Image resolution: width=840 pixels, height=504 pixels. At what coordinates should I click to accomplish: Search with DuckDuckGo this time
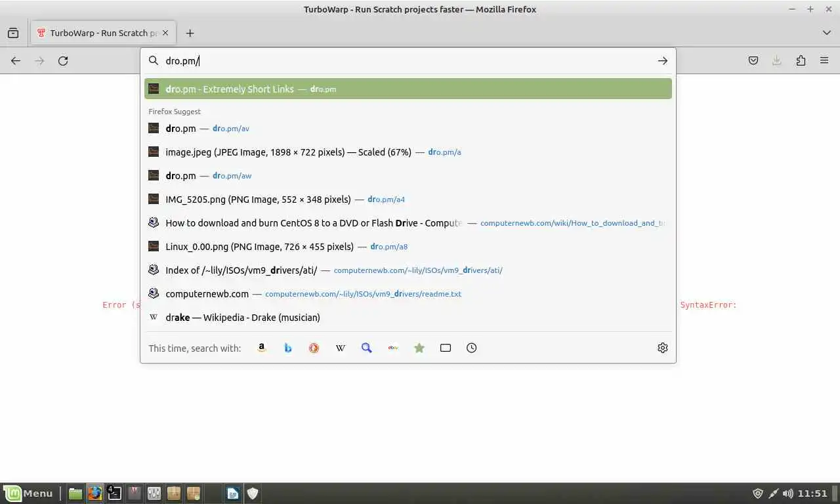coord(314,348)
